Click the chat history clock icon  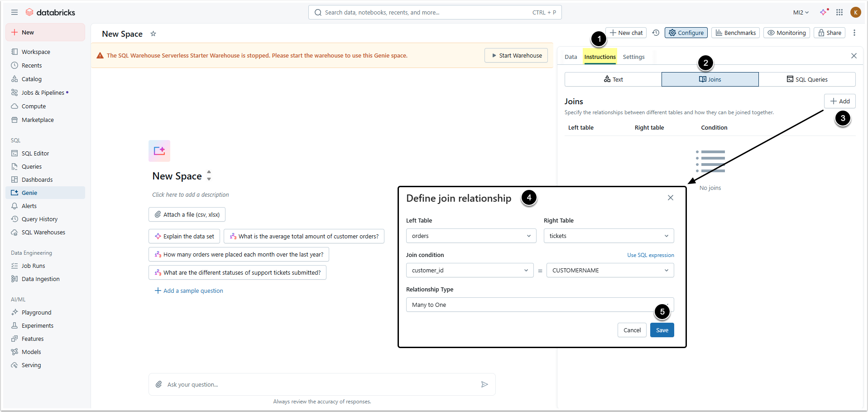(x=656, y=33)
